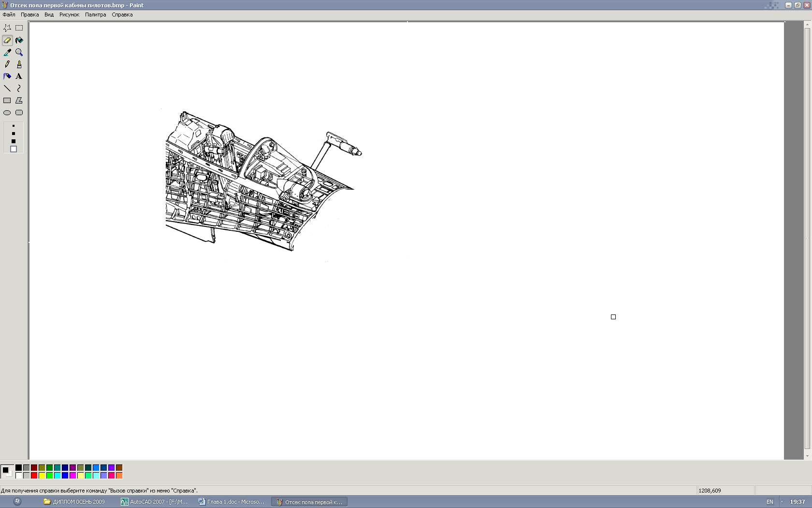812x508 pixels.
Task: Click the 19:37 system clock
Action: pyautogui.click(x=797, y=502)
